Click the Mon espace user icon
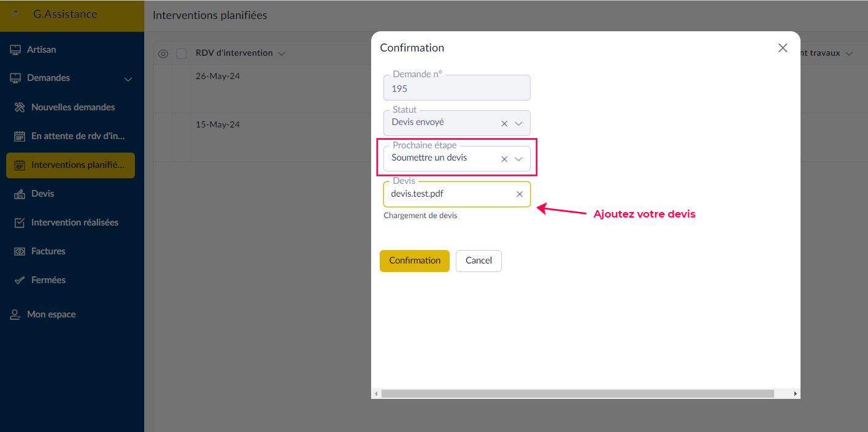Screen dimensions: 868x432 [x=15, y=314]
